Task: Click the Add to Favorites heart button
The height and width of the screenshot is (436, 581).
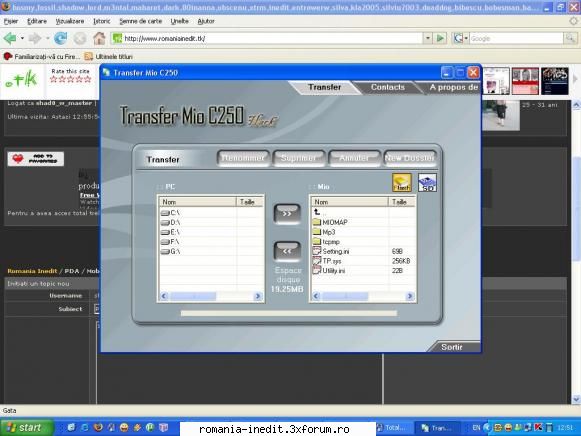Action: 36,159
